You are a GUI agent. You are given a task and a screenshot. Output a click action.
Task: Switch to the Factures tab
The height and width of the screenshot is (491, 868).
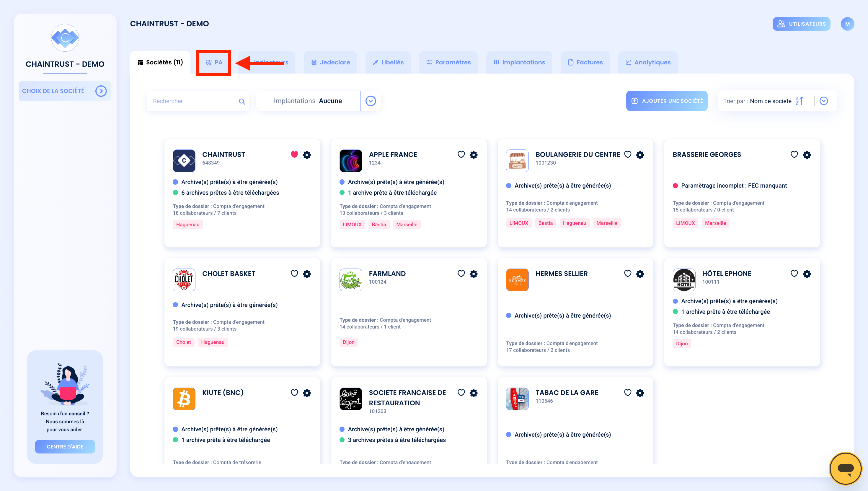(585, 62)
